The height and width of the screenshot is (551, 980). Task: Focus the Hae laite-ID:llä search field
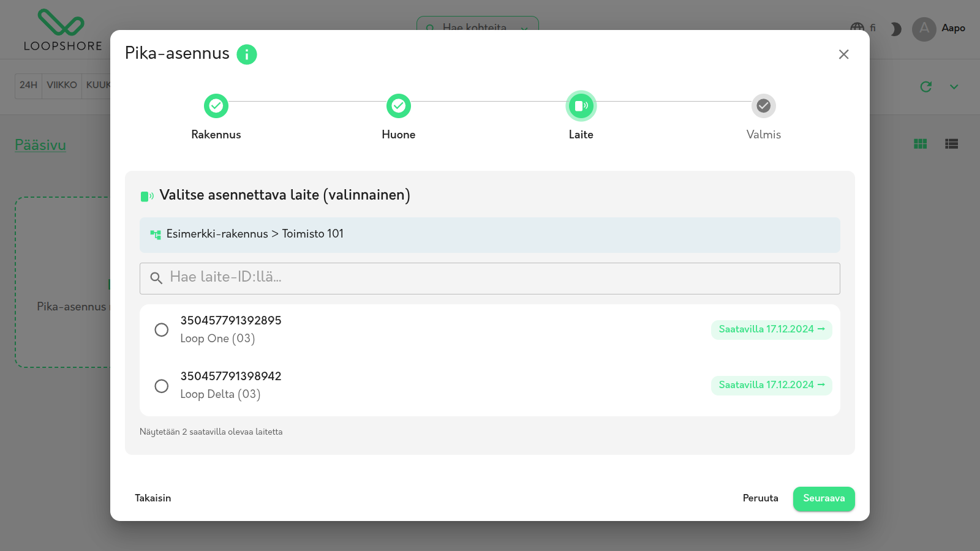(x=490, y=279)
